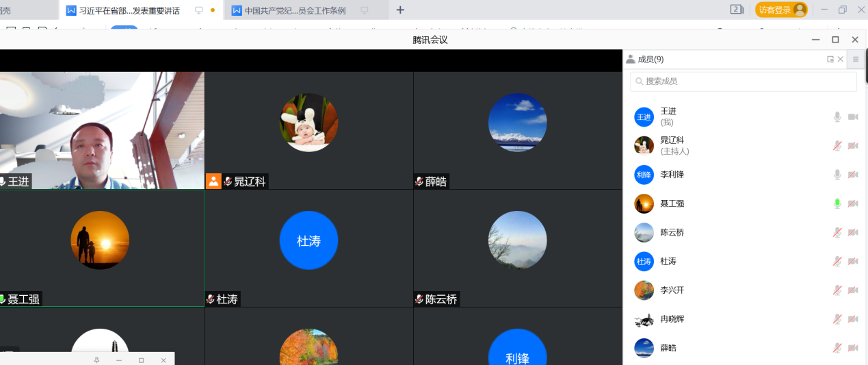Toggle 李利锋's microphone icon in member list

click(x=837, y=175)
